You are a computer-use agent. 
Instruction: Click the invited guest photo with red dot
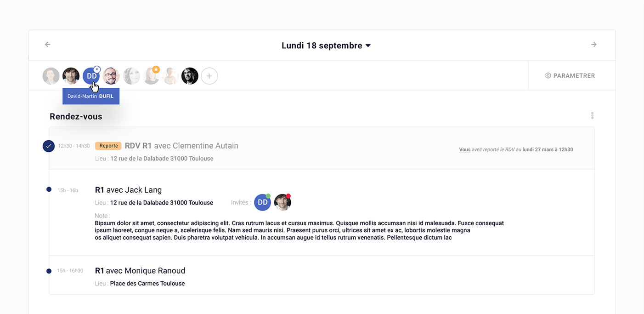pos(282,203)
